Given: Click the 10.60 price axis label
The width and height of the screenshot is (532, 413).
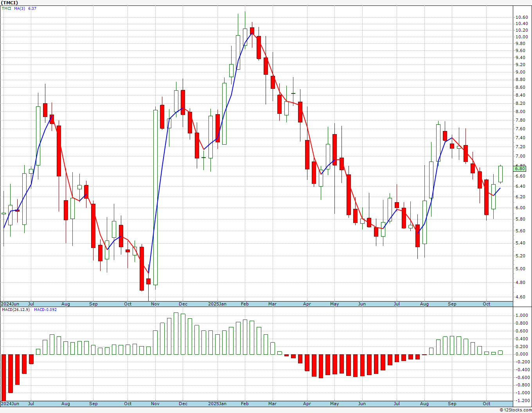Looking at the screenshot, I should (x=521, y=17).
